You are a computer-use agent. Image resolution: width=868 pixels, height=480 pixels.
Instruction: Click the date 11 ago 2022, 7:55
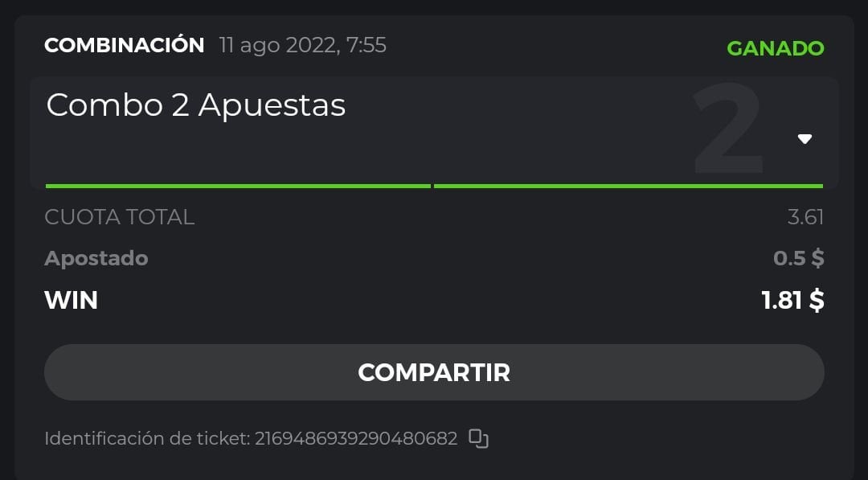point(303,45)
